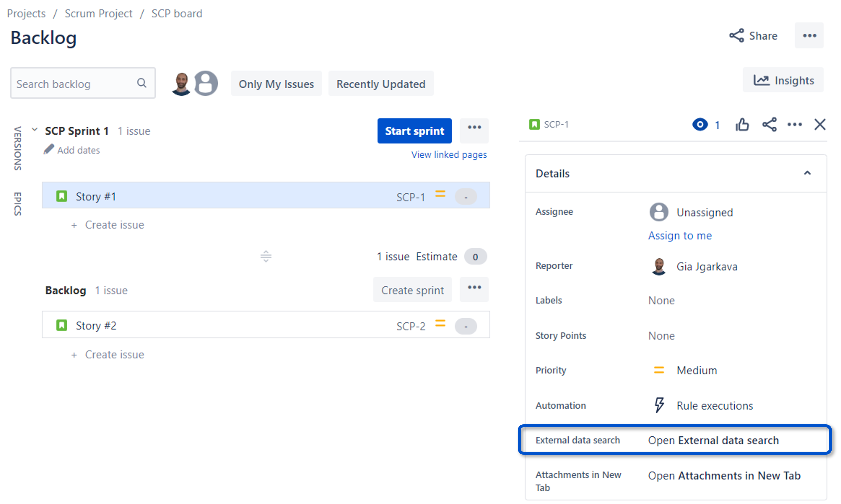Click the Medium priority icon in Details

click(x=659, y=370)
